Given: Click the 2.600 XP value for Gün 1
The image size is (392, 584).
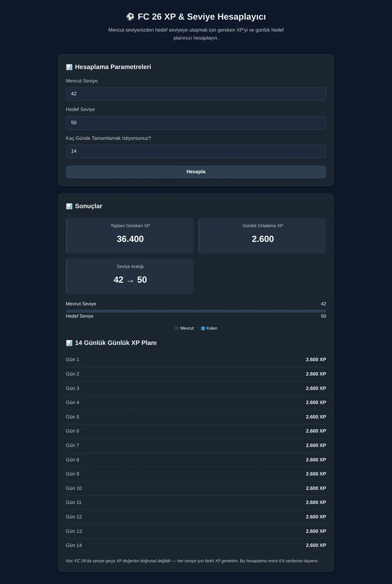Looking at the screenshot, I should pyautogui.click(x=316, y=359).
